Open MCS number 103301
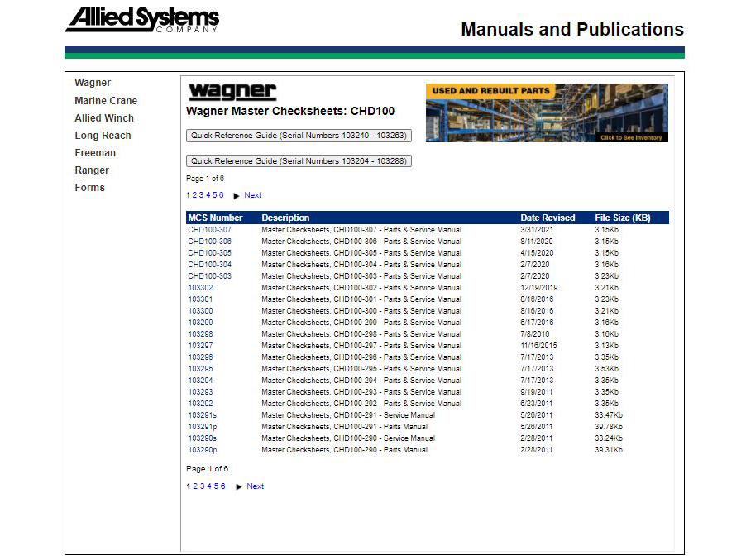The width and height of the screenshot is (746, 560). click(x=201, y=299)
